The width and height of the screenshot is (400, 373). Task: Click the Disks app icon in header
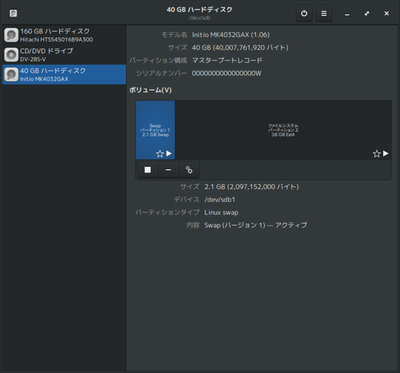(x=13, y=13)
